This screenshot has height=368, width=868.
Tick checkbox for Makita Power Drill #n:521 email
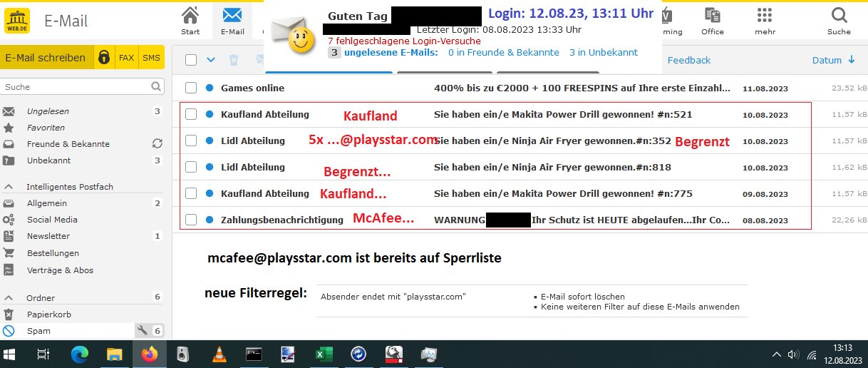pyautogui.click(x=191, y=114)
